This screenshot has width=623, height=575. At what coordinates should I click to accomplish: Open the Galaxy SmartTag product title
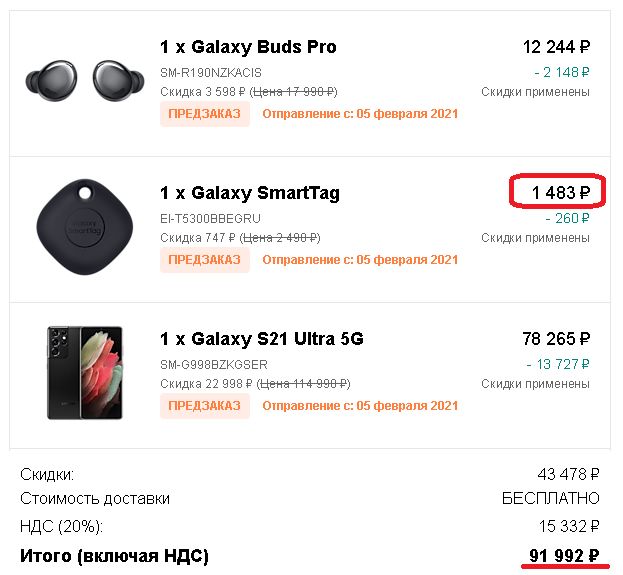[250, 193]
